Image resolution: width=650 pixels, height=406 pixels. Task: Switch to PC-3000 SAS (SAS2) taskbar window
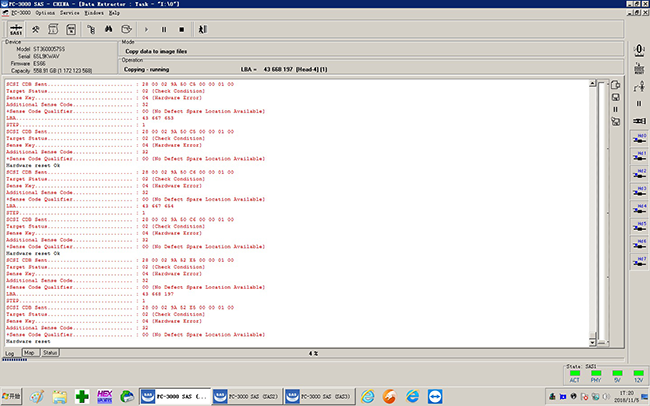click(x=247, y=396)
